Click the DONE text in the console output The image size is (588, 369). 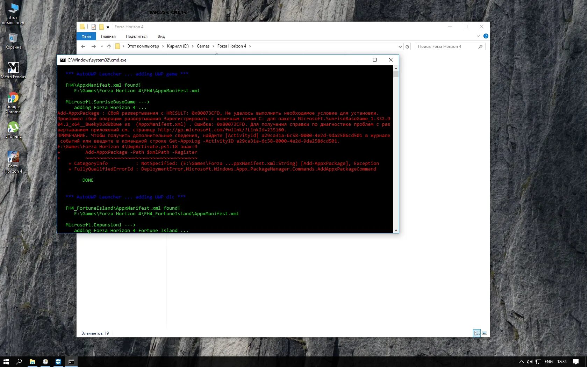pyautogui.click(x=88, y=180)
